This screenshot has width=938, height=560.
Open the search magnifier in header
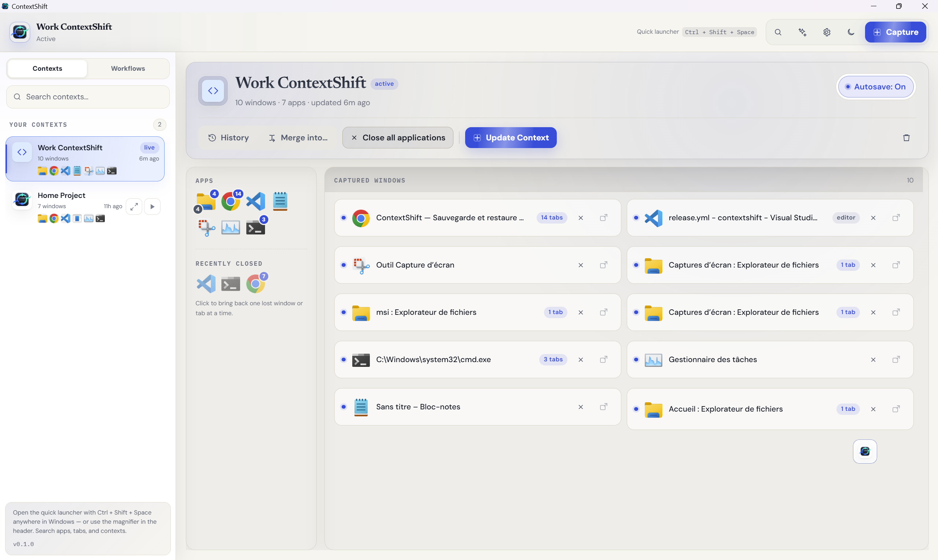pos(778,32)
